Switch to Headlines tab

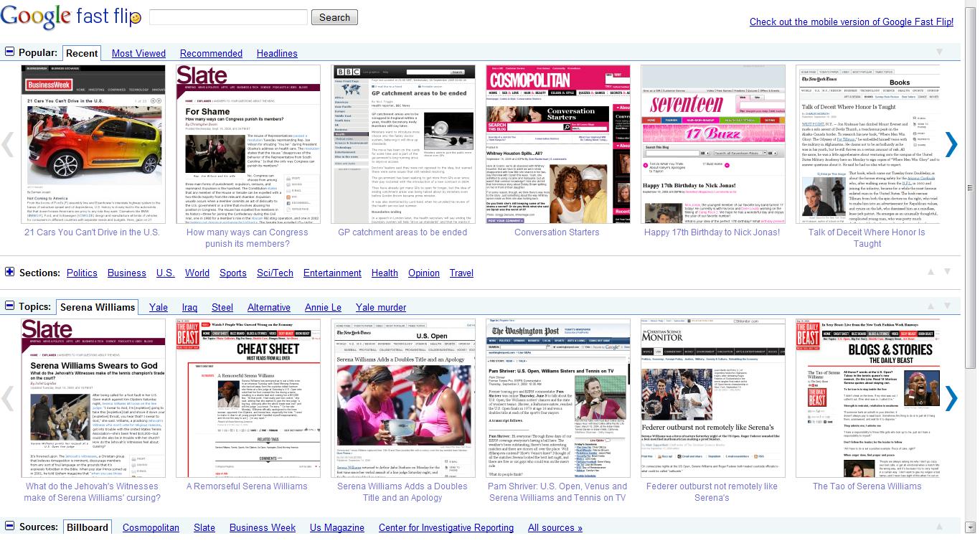pos(277,53)
